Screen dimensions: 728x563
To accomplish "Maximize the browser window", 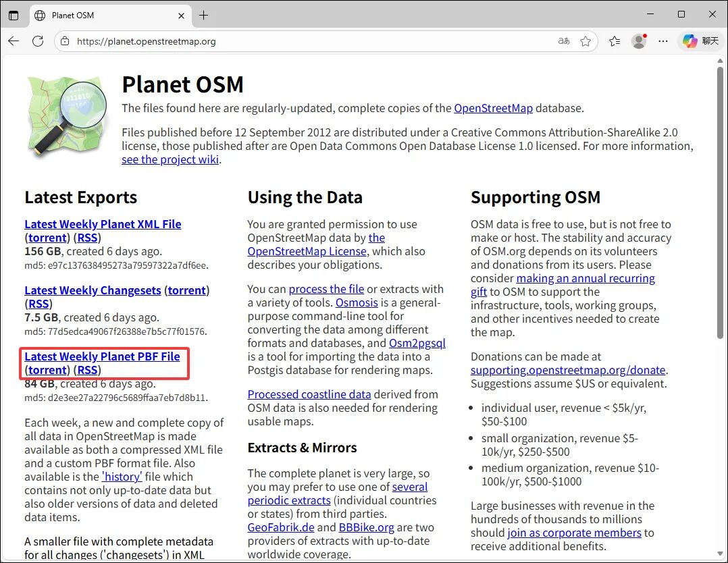I will coord(681,14).
